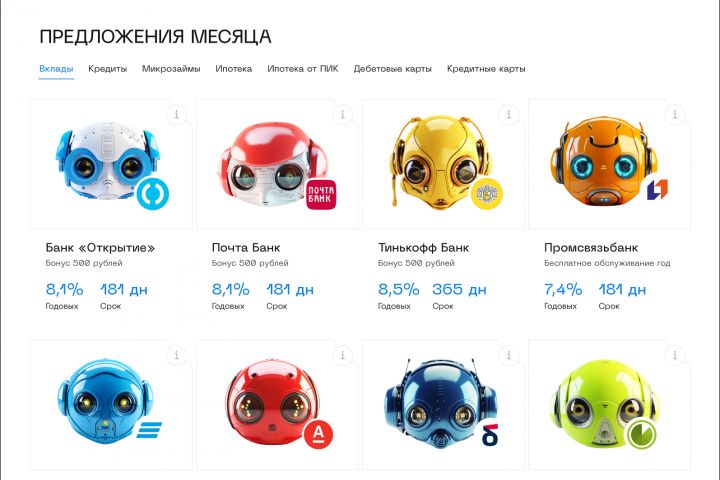Open info icon on Тинькофф Банк card
Screen dimensions: 720x480
click(509, 114)
